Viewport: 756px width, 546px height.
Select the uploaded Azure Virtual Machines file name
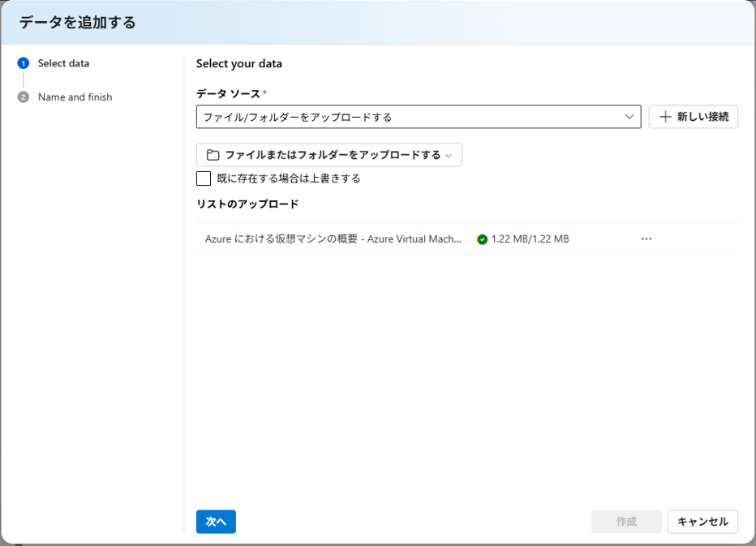coord(333,239)
